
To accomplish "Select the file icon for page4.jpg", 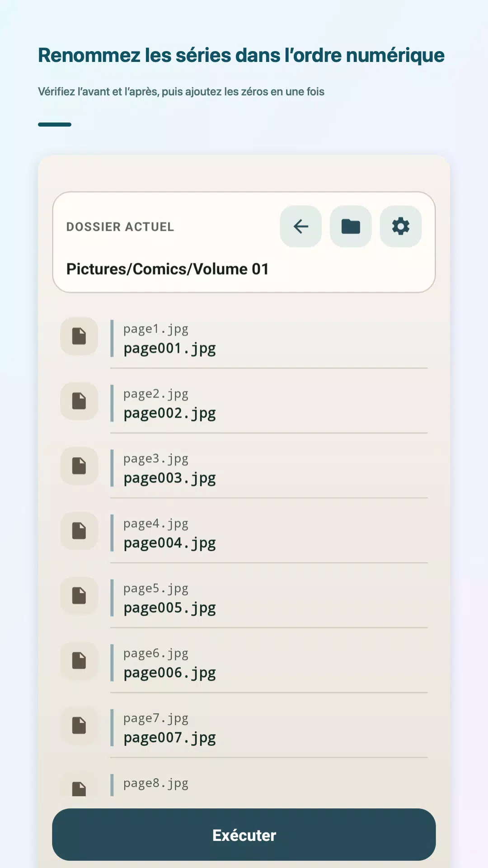I will pyautogui.click(x=79, y=531).
